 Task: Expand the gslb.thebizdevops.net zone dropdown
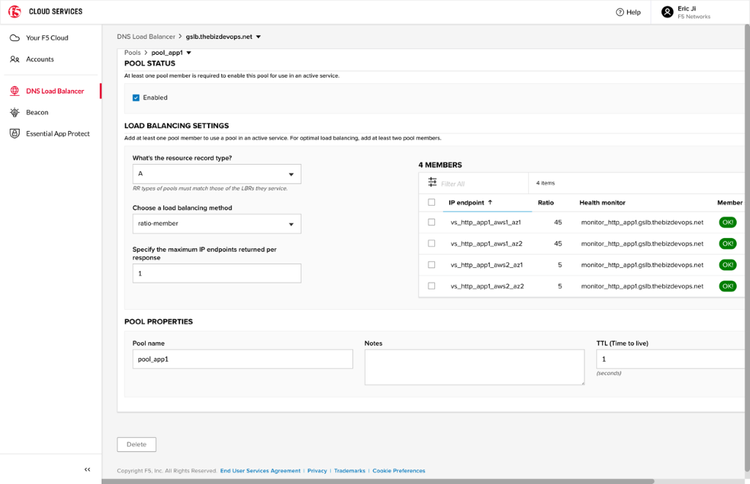coord(258,37)
